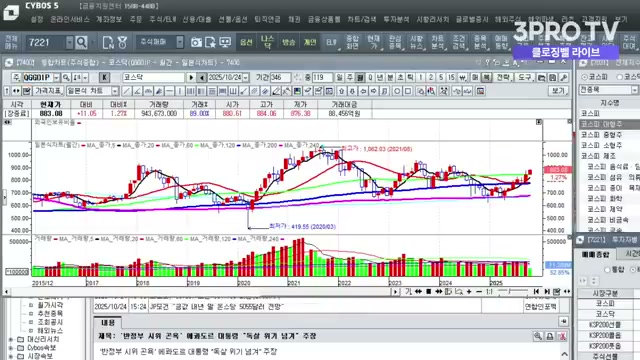Image resolution: width=640 pixels, height=360 pixels.
Task: Click the print icon in news content panel
Action: click(x=550, y=336)
